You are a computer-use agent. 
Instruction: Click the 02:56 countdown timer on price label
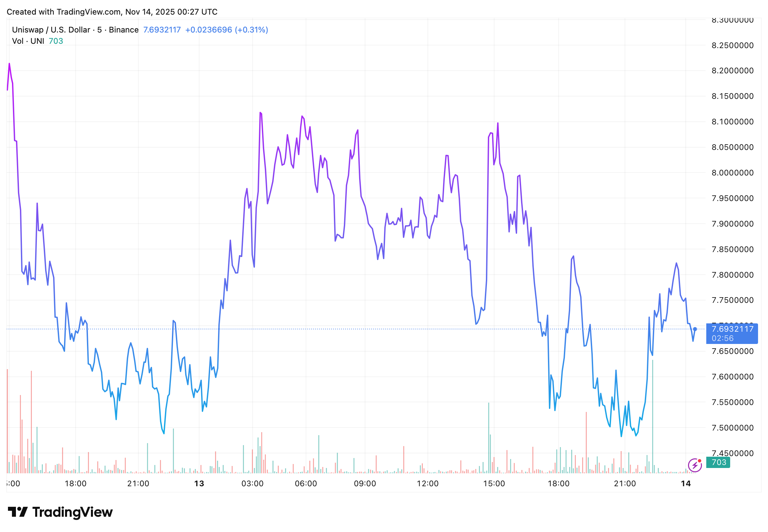[722, 338]
